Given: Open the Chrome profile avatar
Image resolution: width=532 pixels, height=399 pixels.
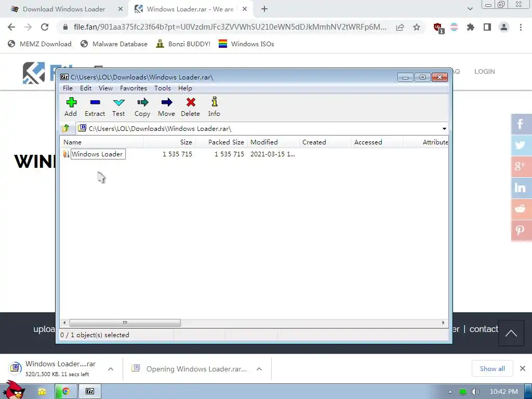Looking at the screenshot, I should pos(504,27).
